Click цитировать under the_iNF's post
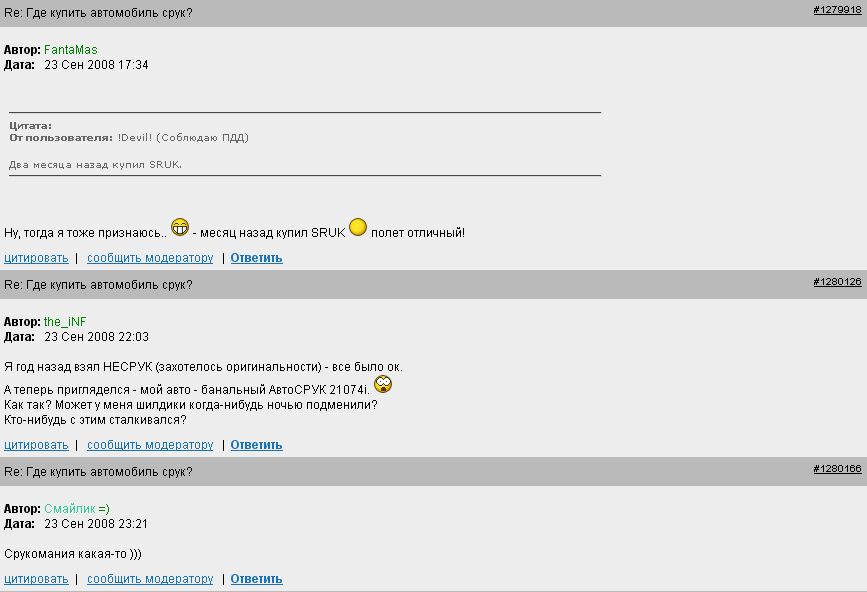The image size is (867, 592). coord(36,445)
